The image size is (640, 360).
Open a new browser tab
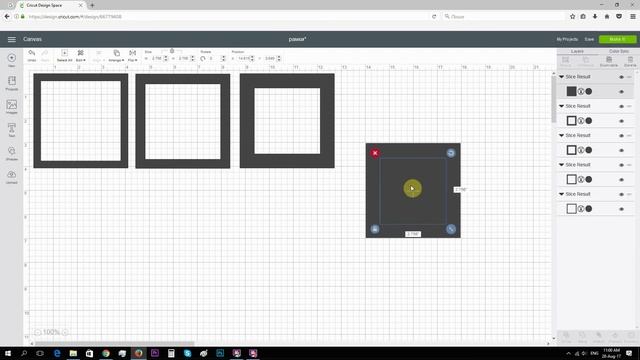tap(92, 5)
